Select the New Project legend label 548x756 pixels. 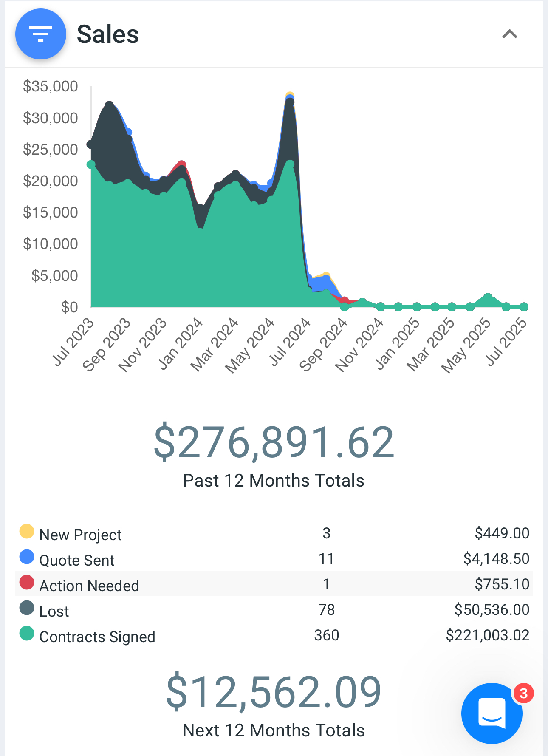coord(80,535)
